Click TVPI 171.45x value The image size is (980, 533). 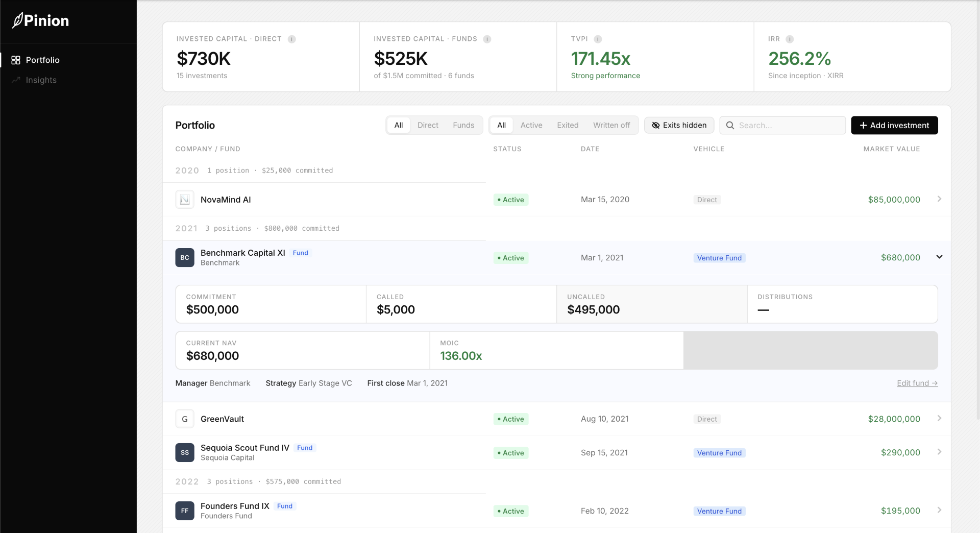coord(601,59)
